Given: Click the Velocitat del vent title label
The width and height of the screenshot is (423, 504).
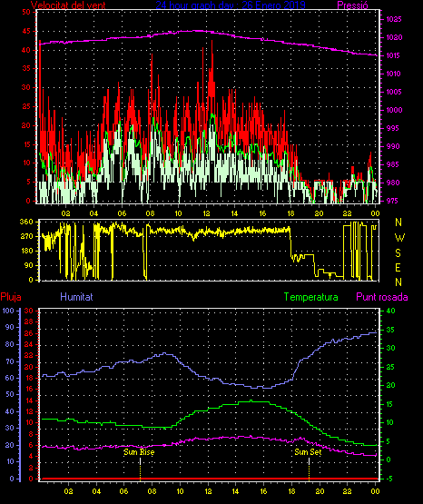Looking at the screenshot, I should (x=68, y=5).
